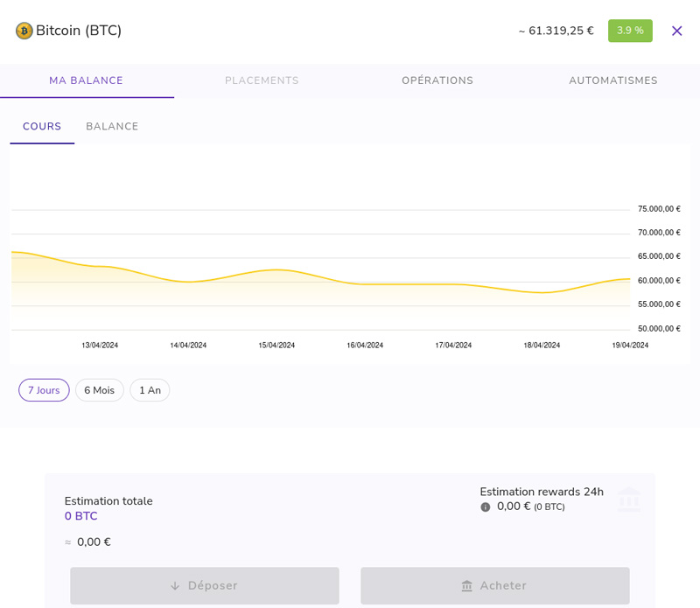Click the 60.000,00 € price axis label
Image resolution: width=700 pixels, height=608 pixels.
tap(659, 281)
